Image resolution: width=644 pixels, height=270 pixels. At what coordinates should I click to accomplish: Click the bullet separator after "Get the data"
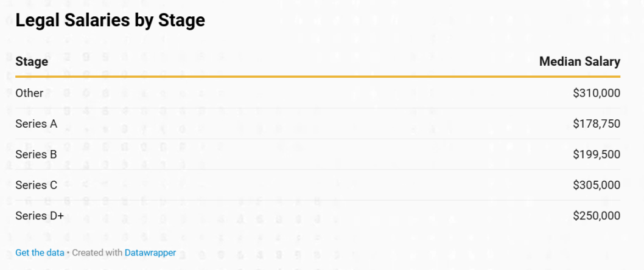click(68, 252)
